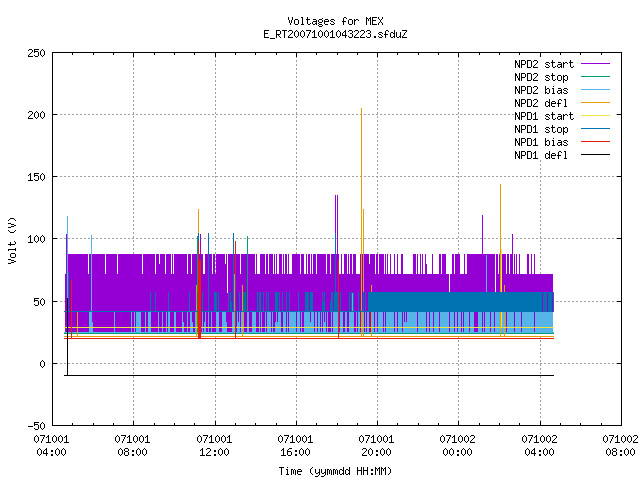Click the y-axis tick value 50
The image size is (640, 480).
pos(39,302)
